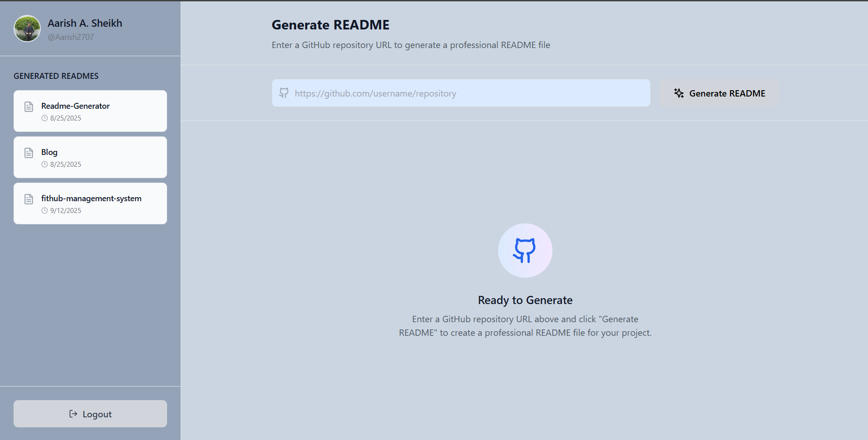Click the user profile avatar picture

pos(27,29)
